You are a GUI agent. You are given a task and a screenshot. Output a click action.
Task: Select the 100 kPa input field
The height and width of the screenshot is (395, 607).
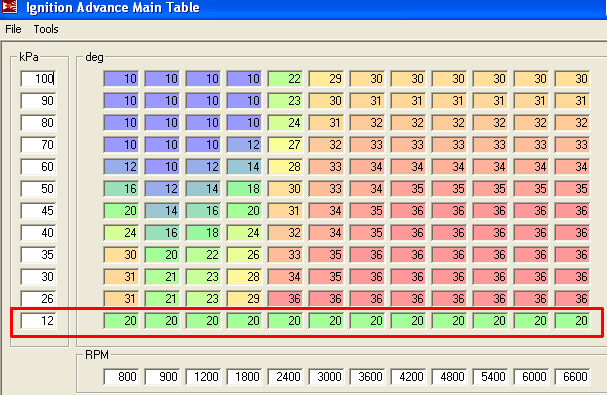point(38,79)
